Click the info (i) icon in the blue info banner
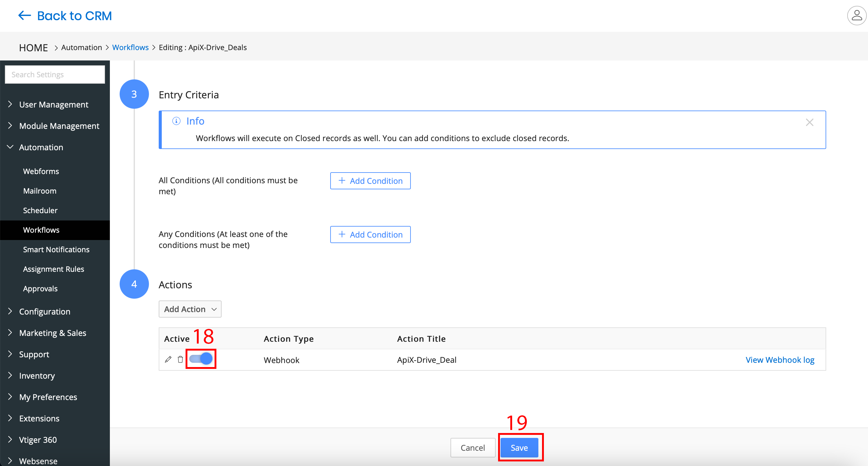The height and width of the screenshot is (466, 868). [x=176, y=121]
